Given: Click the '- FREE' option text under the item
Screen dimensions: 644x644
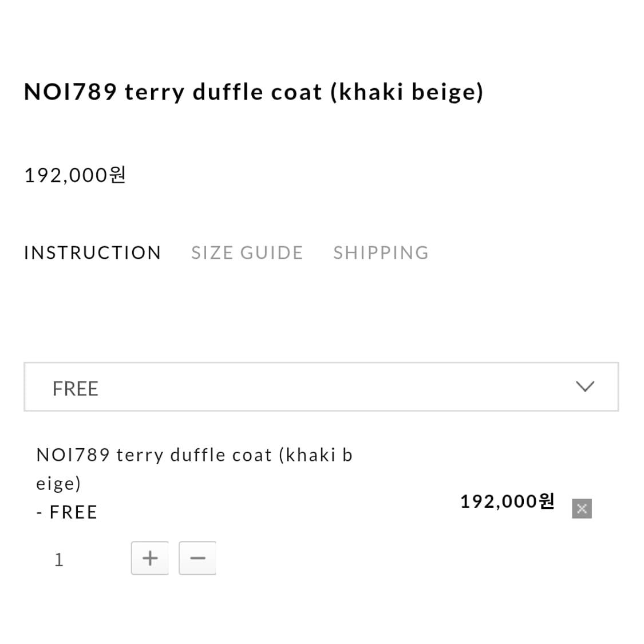Looking at the screenshot, I should pyautogui.click(x=67, y=512).
